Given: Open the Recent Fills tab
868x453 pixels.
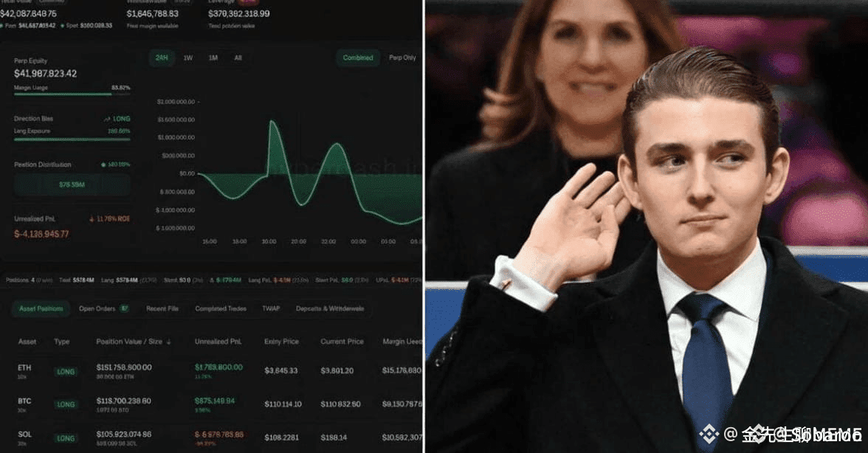Looking at the screenshot, I should point(162,308).
